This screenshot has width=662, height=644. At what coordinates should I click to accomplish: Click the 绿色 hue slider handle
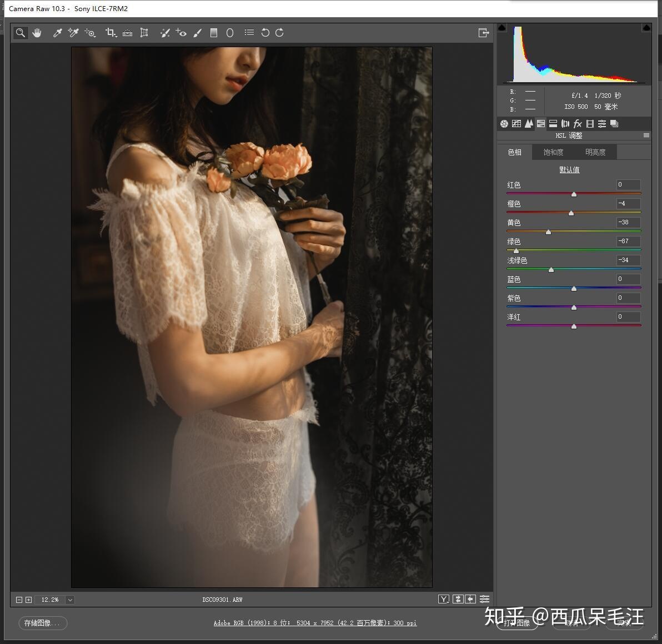[516, 251]
